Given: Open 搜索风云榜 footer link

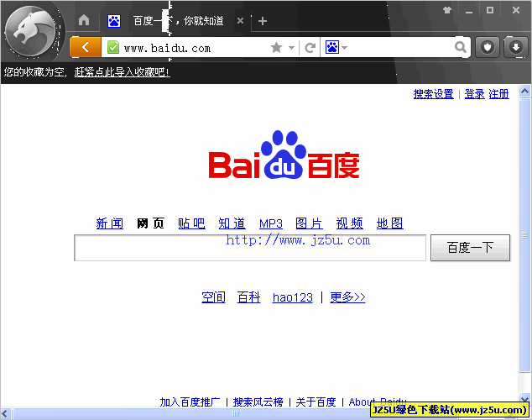Looking at the screenshot, I should click(x=258, y=402).
